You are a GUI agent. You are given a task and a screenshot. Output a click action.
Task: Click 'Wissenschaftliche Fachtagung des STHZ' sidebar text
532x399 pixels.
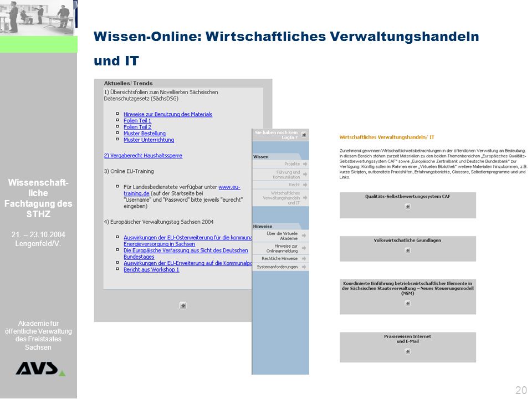click(38, 198)
